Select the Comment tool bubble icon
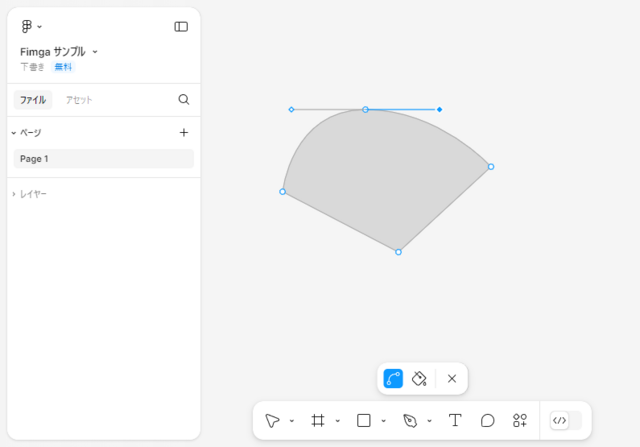Image resolution: width=640 pixels, height=447 pixels. click(x=487, y=420)
